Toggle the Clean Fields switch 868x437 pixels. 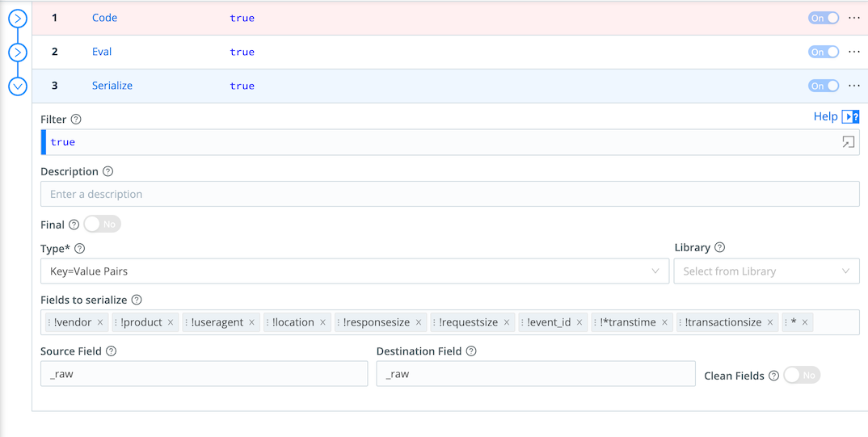pyautogui.click(x=802, y=375)
